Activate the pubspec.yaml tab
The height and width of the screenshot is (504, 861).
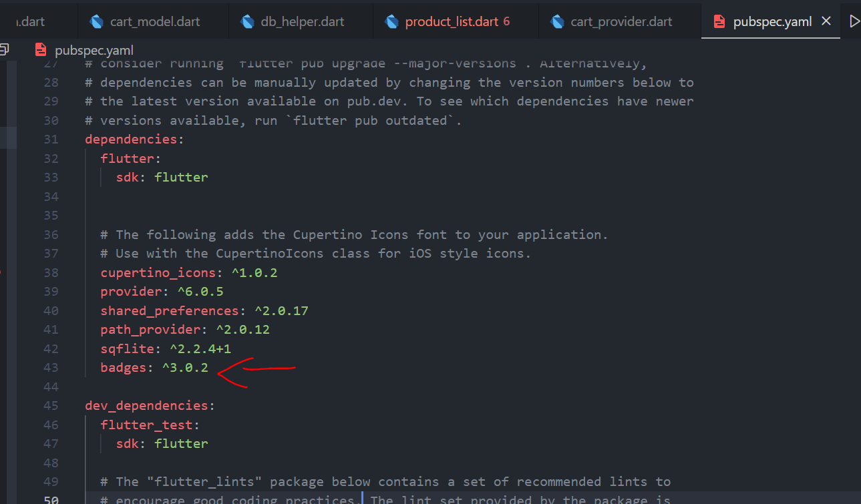coord(772,21)
